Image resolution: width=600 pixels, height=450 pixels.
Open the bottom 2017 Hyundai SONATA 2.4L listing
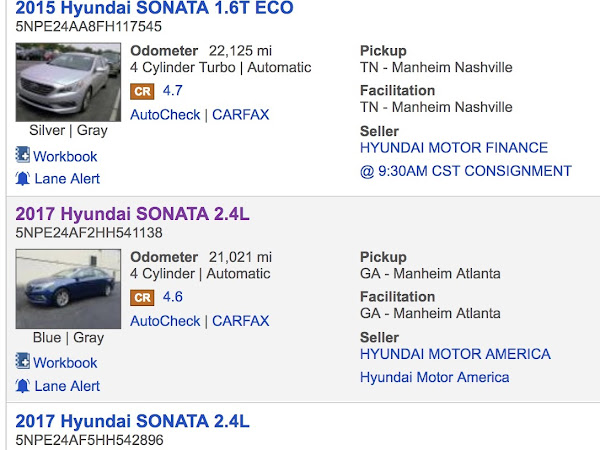point(132,420)
